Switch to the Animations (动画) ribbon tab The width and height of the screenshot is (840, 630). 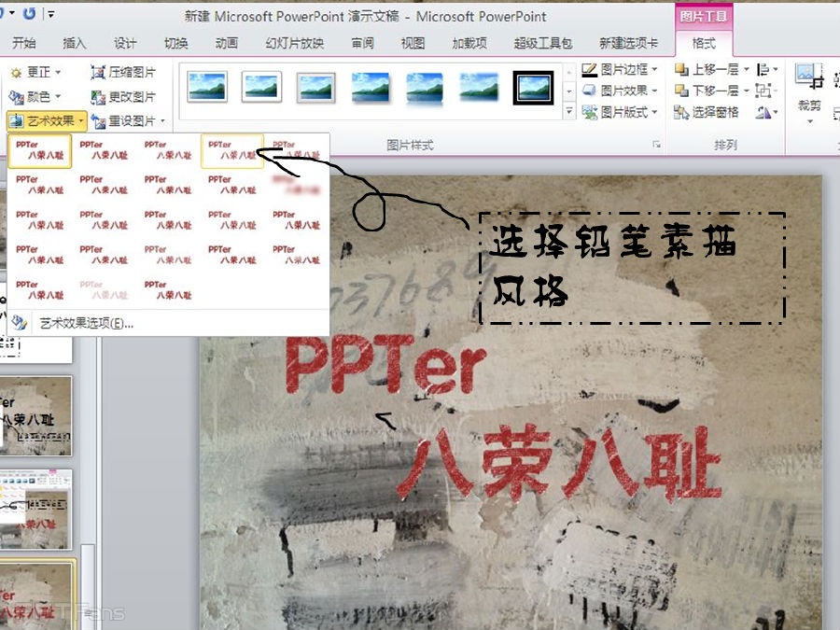coord(226,43)
